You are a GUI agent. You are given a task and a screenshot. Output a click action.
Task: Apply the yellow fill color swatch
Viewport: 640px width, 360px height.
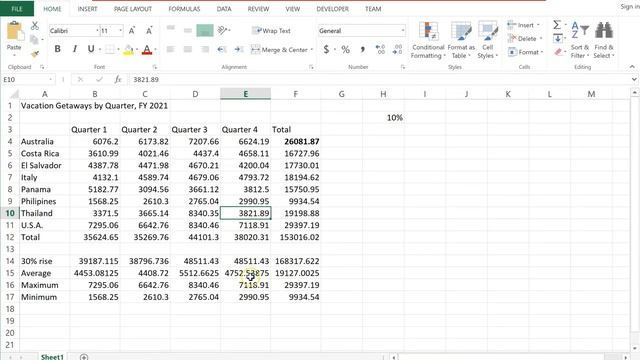coord(128,50)
